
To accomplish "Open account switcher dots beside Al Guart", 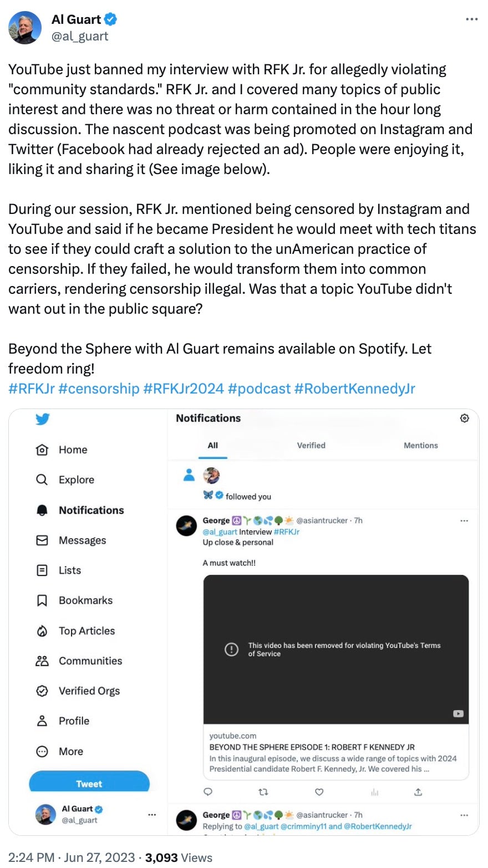I will tap(152, 814).
